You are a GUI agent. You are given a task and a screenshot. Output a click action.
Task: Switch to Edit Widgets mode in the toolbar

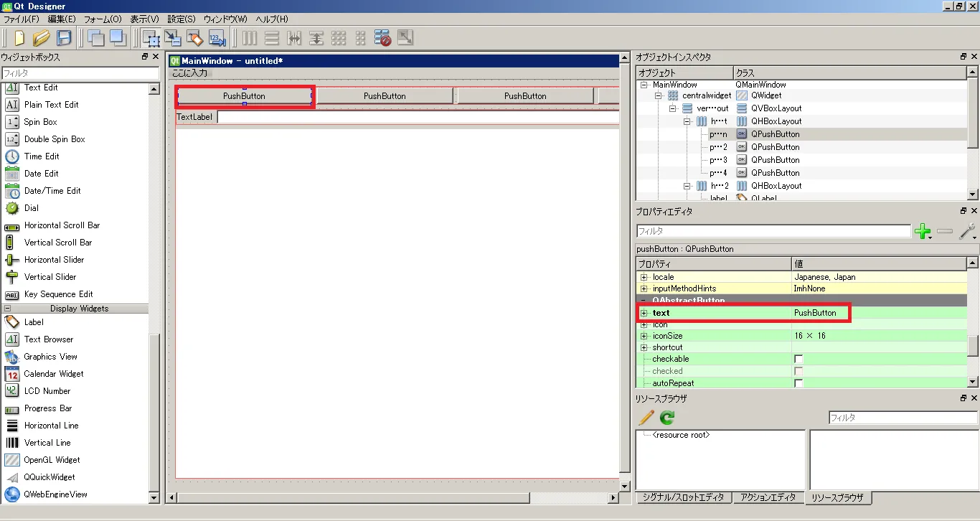(x=151, y=38)
